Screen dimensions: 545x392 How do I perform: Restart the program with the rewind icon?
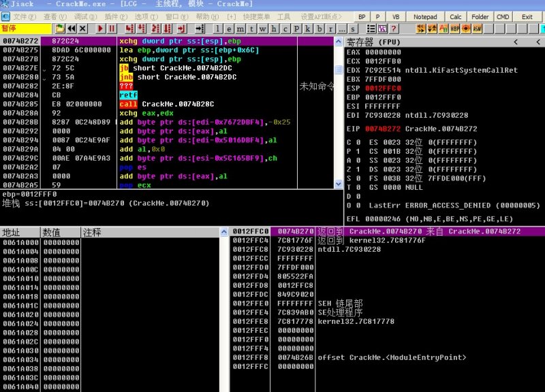(72, 29)
